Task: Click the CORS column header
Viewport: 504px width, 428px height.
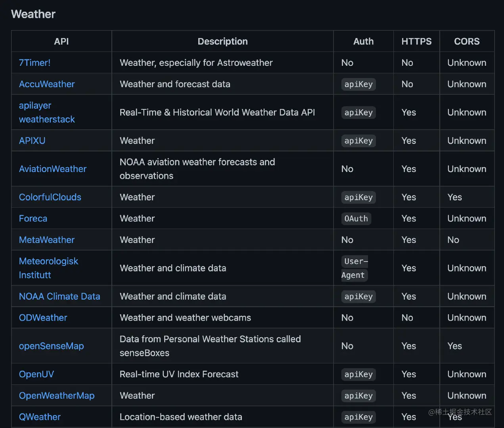Action: tap(467, 41)
